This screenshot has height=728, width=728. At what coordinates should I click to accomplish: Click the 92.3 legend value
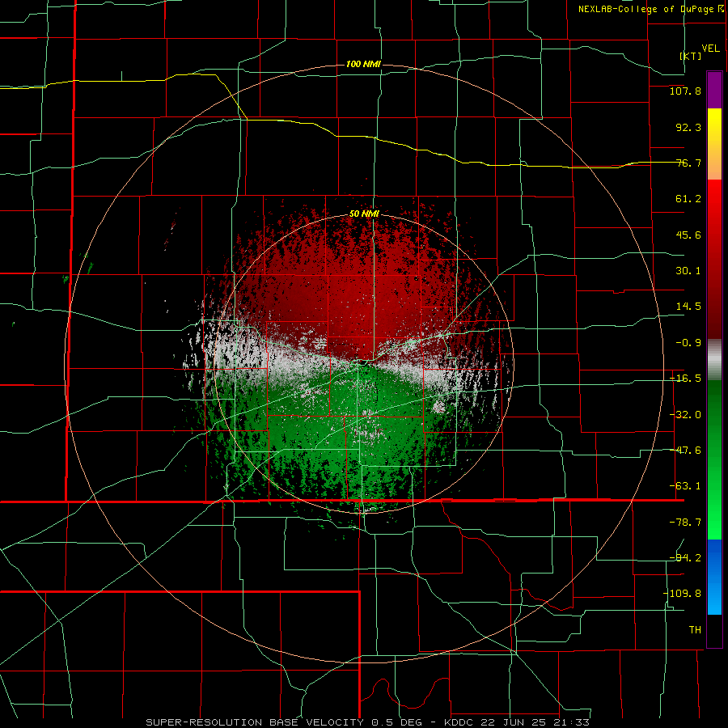coord(688,127)
